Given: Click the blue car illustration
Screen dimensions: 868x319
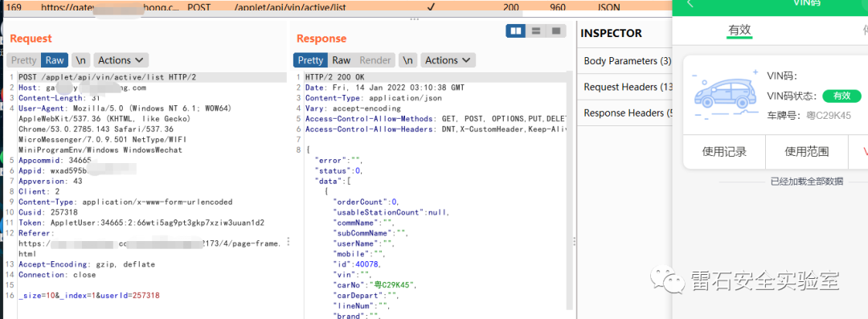Looking at the screenshot, I should click(725, 94).
